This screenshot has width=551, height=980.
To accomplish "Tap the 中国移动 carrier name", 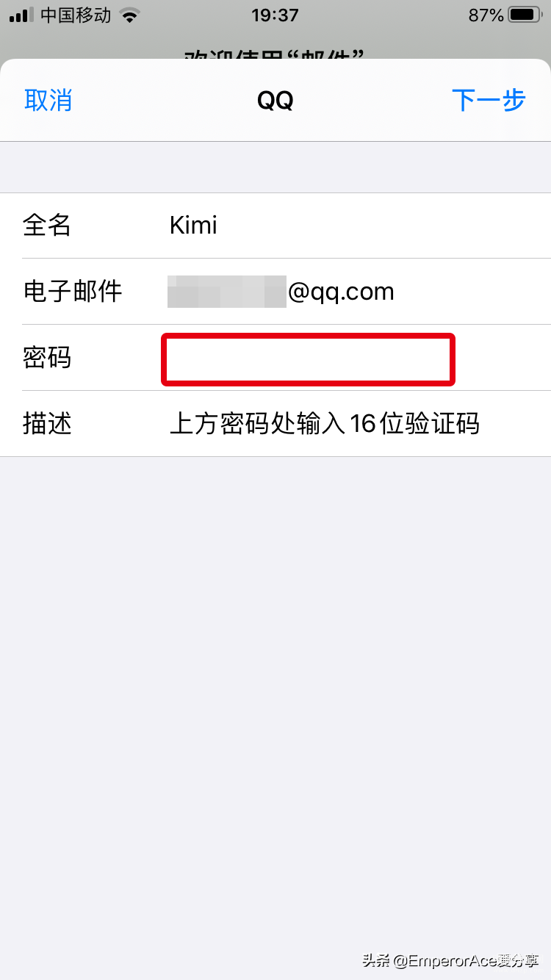I will [76, 15].
